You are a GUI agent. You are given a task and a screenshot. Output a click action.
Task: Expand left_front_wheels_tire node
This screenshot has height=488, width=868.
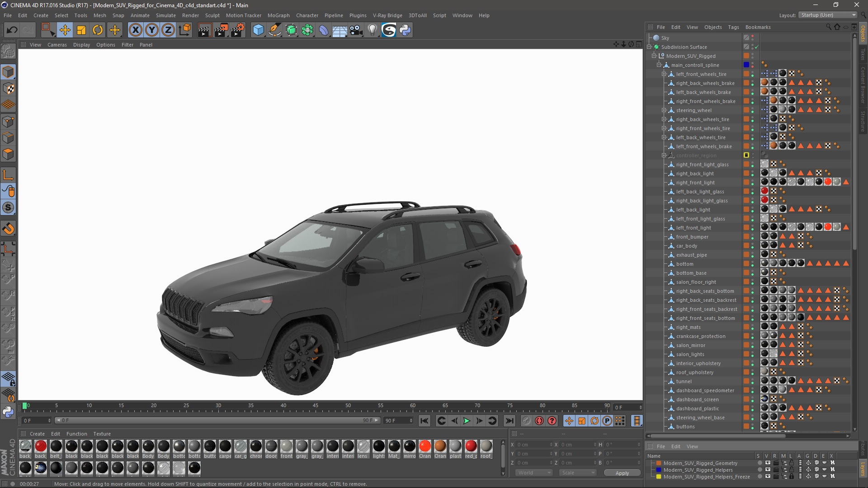coord(664,74)
